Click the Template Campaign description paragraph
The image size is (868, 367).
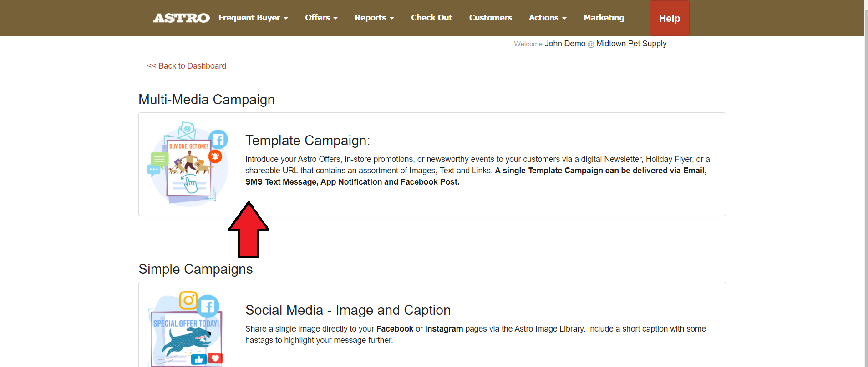click(x=477, y=171)
